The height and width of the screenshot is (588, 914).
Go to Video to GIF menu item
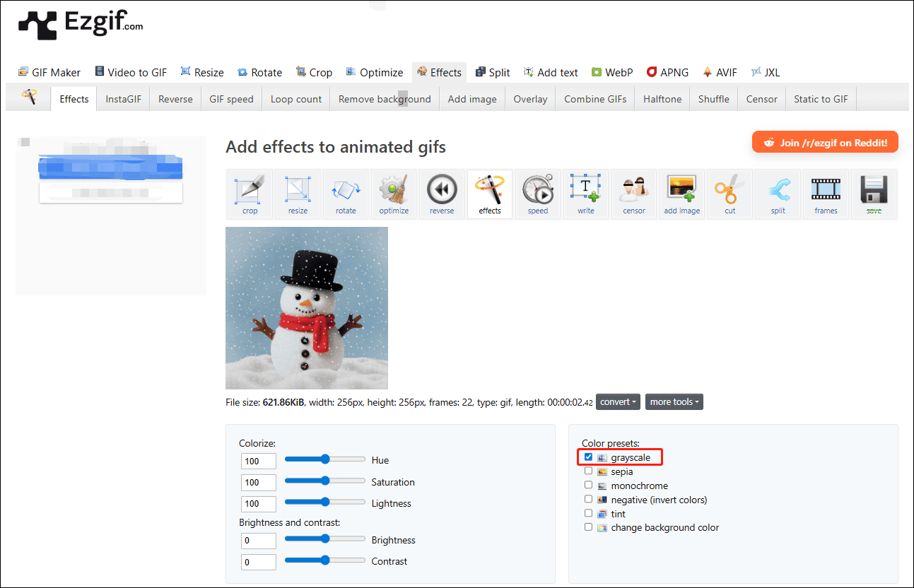(x=131, y=72)
